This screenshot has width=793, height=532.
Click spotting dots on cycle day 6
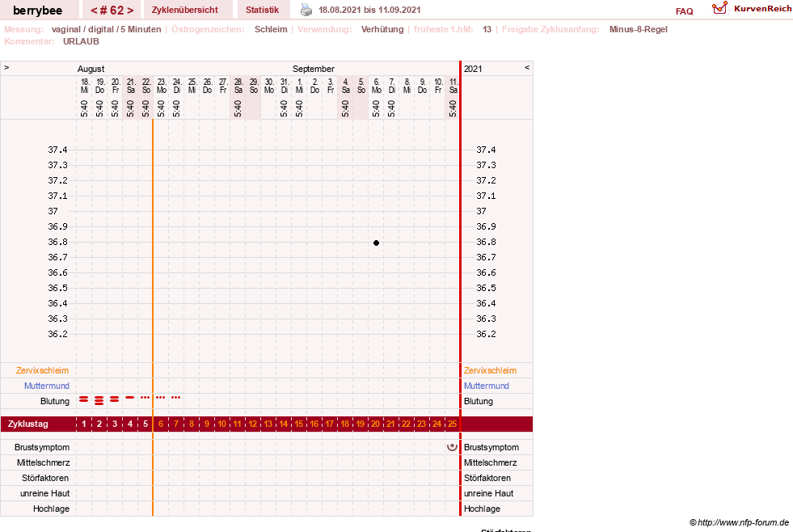coord(161,398)
